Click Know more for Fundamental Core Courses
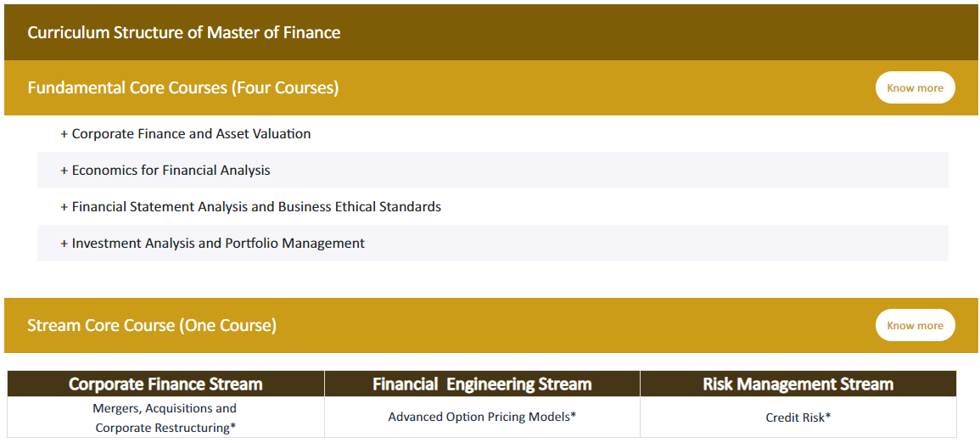Image resolution: width=980 pixels, height=443 pixels. pyautogui.click(x=915, y=87)
